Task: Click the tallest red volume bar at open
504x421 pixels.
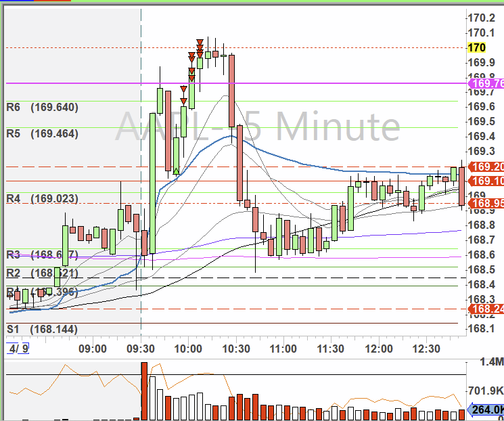Action: (x=144, y=391)
